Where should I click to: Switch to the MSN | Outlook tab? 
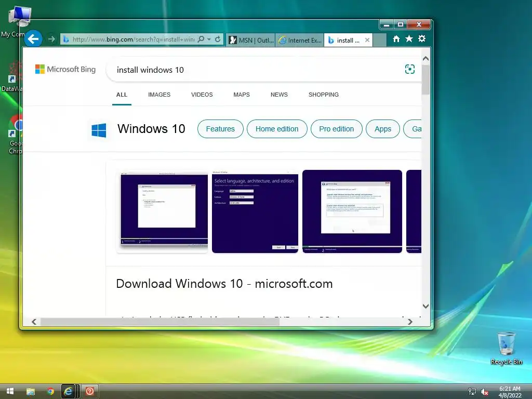[251, 40]
